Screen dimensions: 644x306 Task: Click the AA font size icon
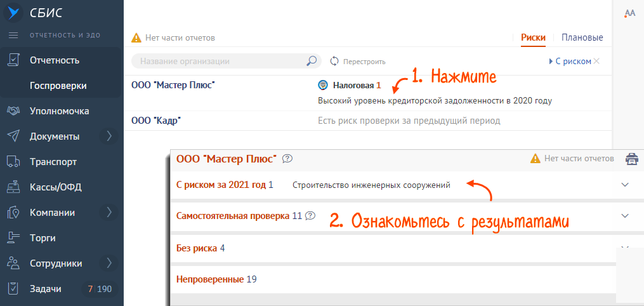click(x=629, y=13)
